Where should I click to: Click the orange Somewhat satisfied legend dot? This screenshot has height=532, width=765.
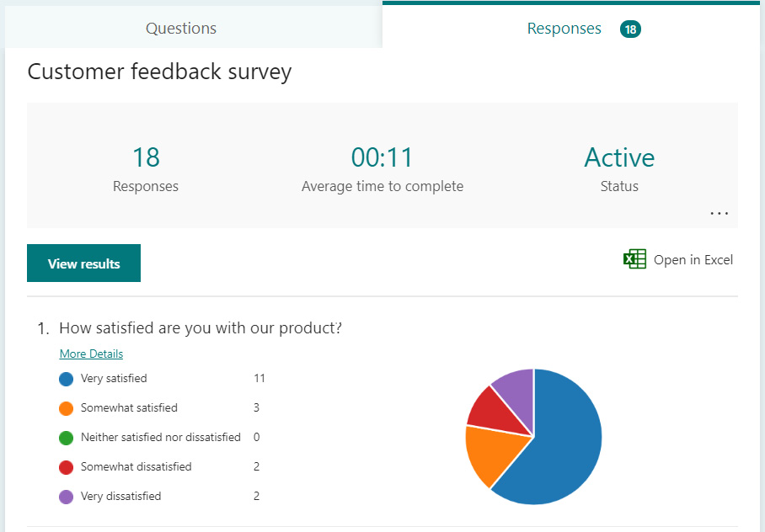click(66, 408)
